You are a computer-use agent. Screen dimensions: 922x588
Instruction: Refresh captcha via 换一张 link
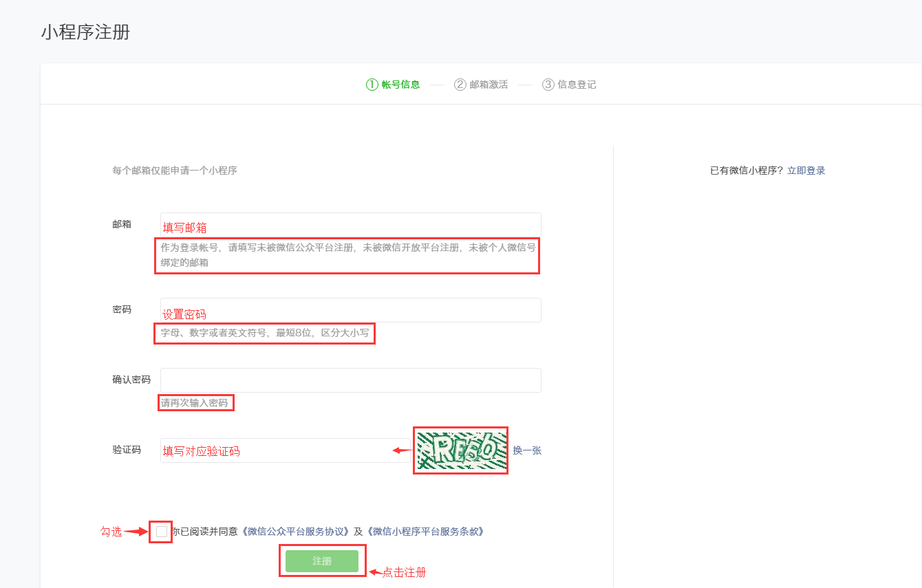pos(527,450)
